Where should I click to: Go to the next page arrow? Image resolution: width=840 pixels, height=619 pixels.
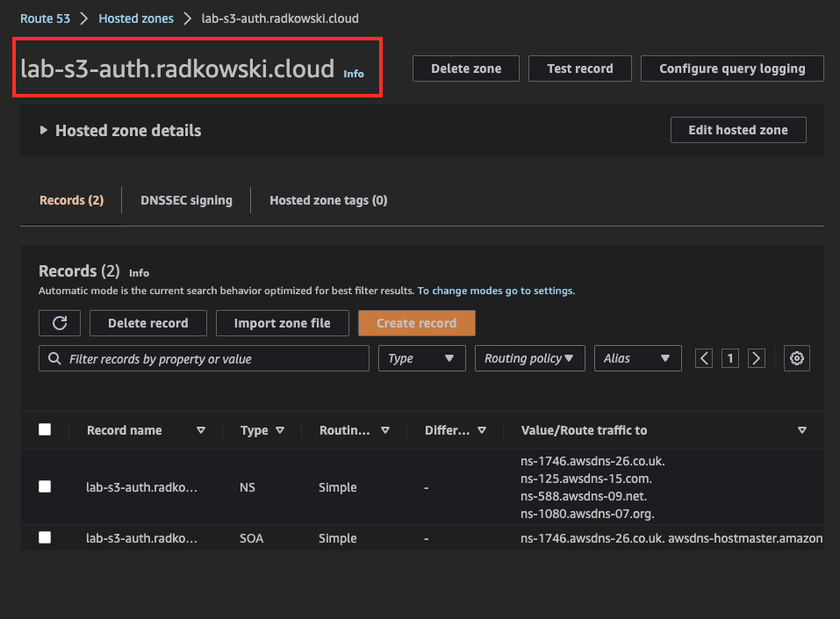[756, 358]
